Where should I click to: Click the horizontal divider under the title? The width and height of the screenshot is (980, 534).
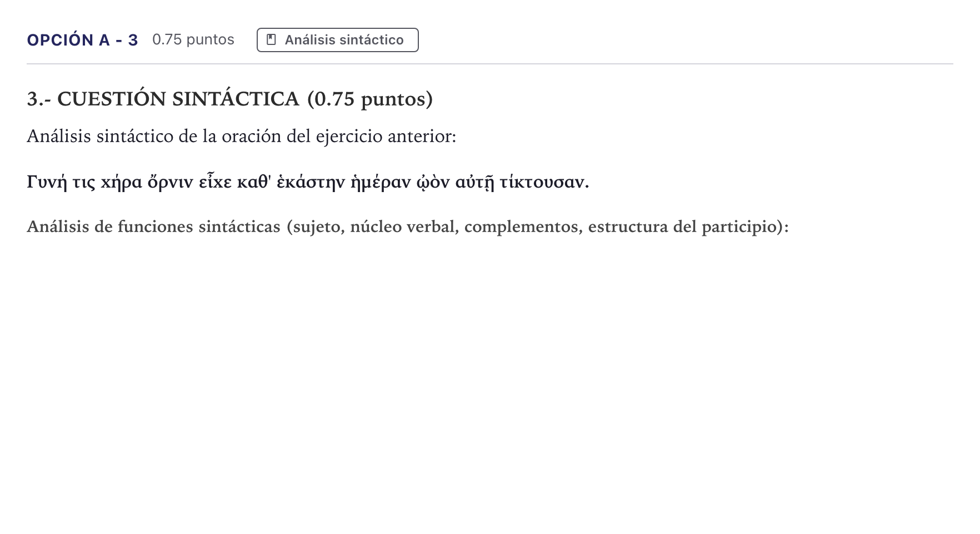pos(490,64)
